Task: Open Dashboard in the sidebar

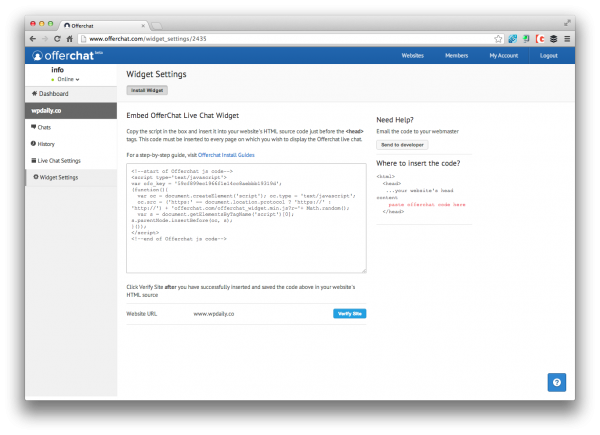Action: tap(71, 94)
